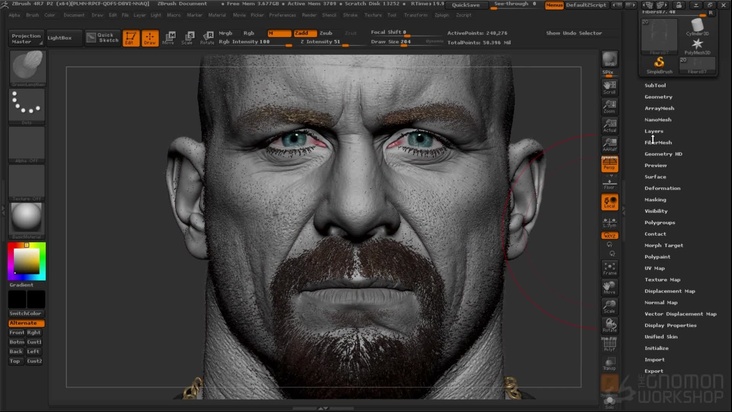Select the SimpleBrush tool
The height and width of the screenshot is (412, 732).
click(x=659, y=65)
